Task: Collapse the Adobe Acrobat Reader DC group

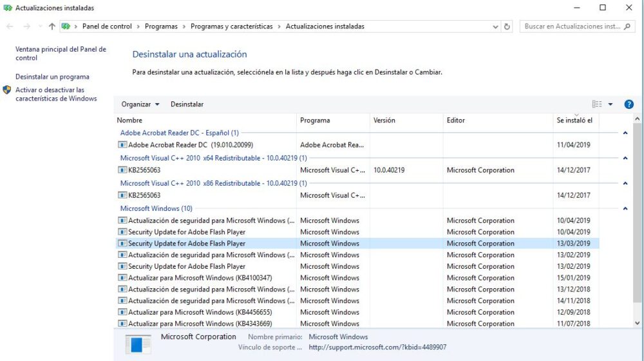Action: pyautogui.click(x=625, y=133)
